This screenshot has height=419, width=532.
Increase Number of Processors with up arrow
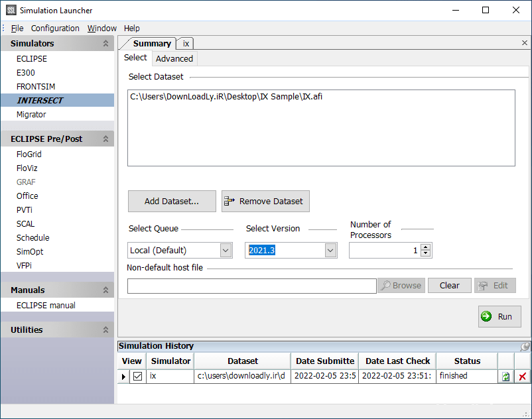tap(425, 247)
